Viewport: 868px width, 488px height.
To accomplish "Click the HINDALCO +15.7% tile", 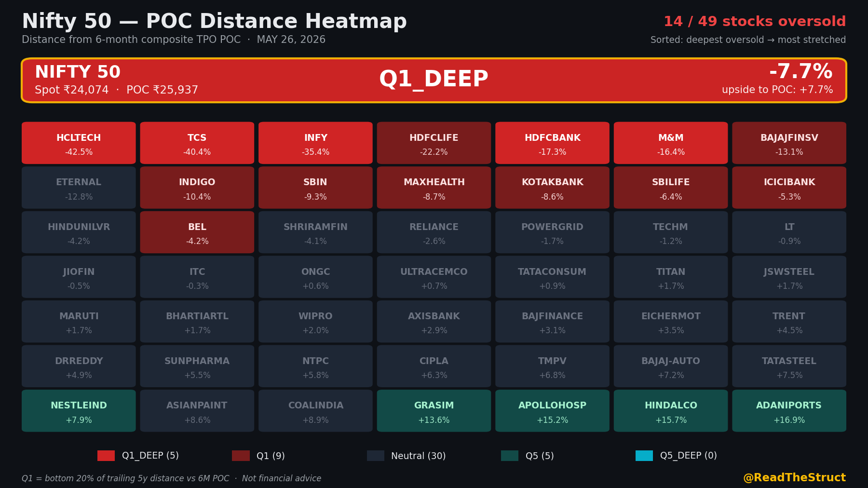I will [x=671, y=411].
